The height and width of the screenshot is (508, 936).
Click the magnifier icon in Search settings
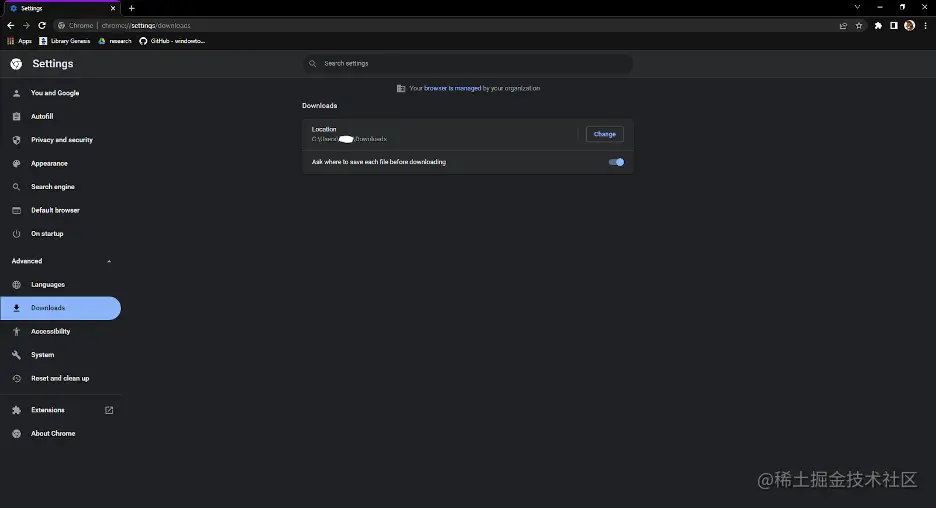[x=312, y=63]
